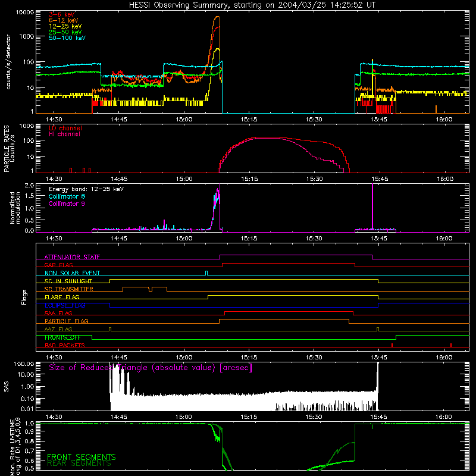Click the SAA_FLAG label
The image size is (476, 476).
tap(58, 314)
